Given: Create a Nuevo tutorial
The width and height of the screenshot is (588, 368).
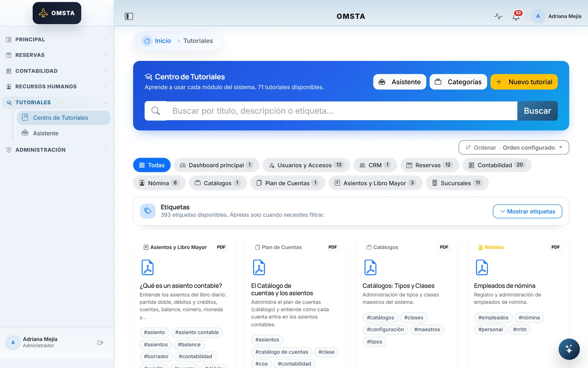Looking at the screenshot, I should pos(524,82).
